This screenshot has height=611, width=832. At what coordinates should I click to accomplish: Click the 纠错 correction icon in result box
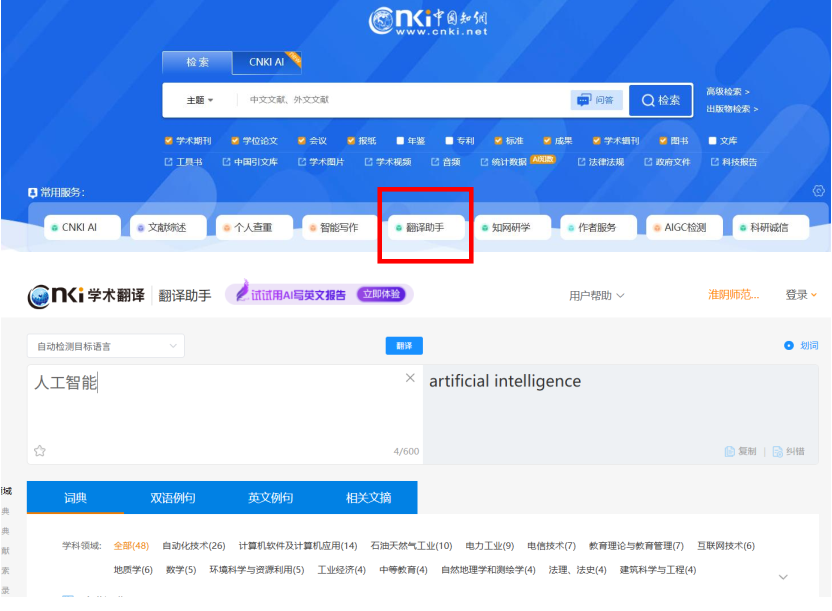(x=778, y=452)
